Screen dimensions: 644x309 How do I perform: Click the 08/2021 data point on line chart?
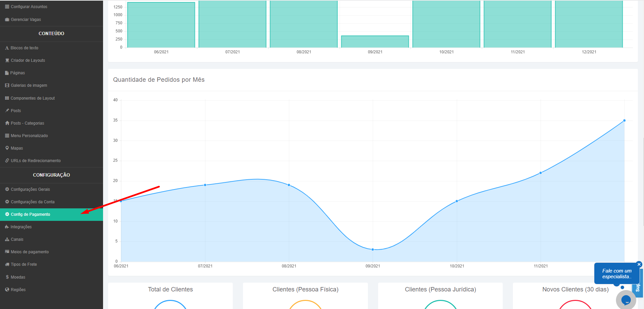point(289,185)
